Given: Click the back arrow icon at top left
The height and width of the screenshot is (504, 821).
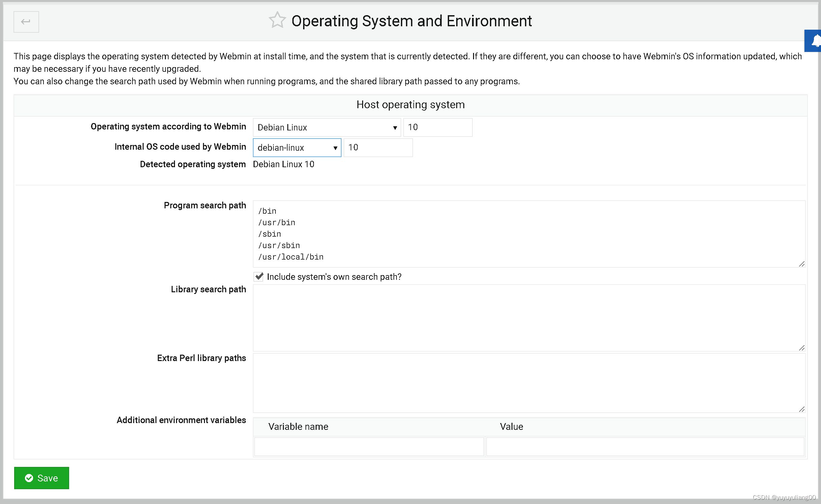Looking at the screenshot, I should click(x=26, y=22).
